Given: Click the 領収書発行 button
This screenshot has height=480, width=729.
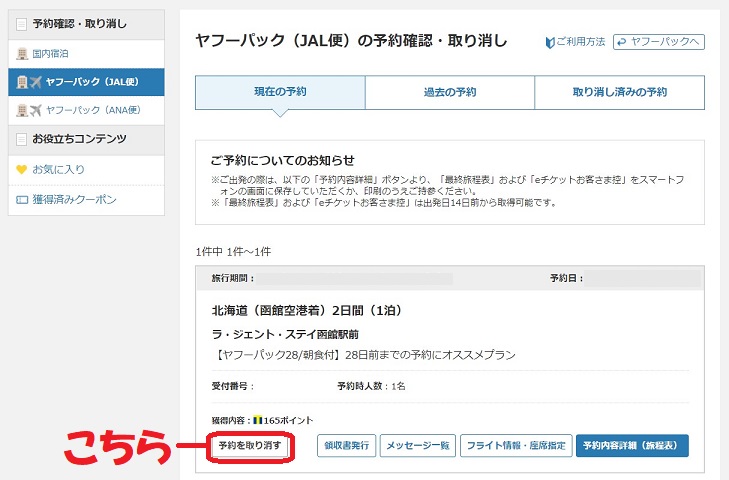Looking at the screenshot, I should [x=347, y=446].
